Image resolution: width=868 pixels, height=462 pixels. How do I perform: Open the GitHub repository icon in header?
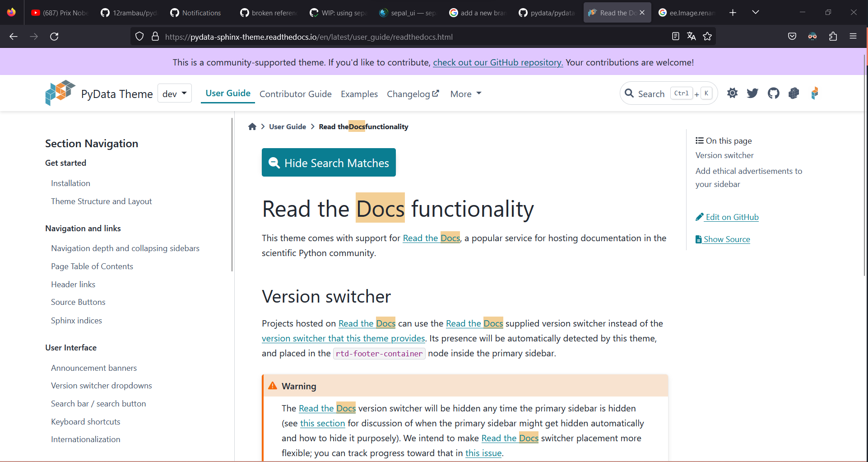(773, 93)
